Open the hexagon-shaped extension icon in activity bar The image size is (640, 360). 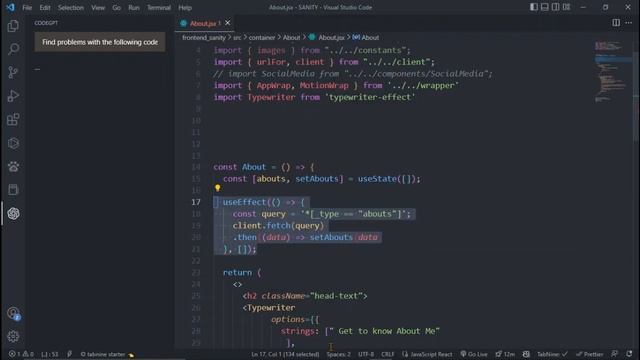pos(13,143)
